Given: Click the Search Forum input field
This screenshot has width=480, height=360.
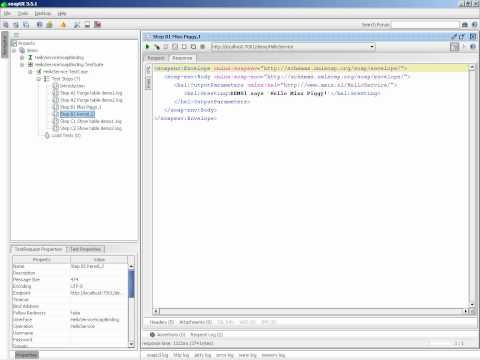Looking at the screenshot, I should point(425,25).
